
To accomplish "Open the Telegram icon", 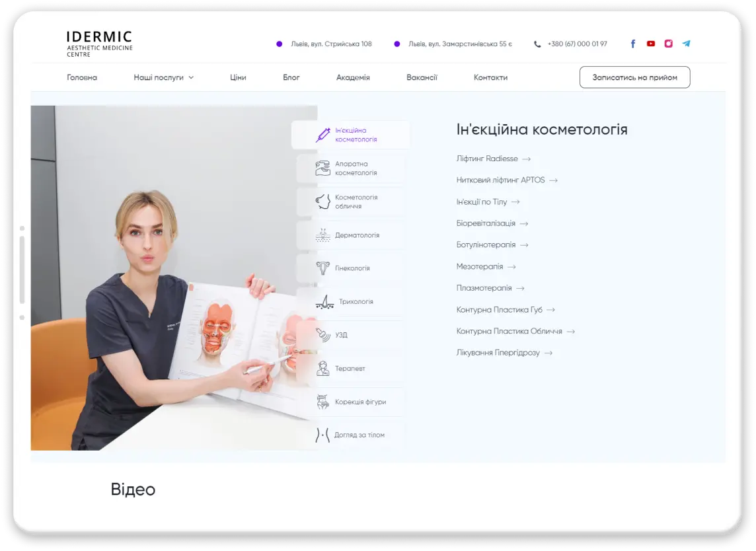I will [x=686, y=44].
